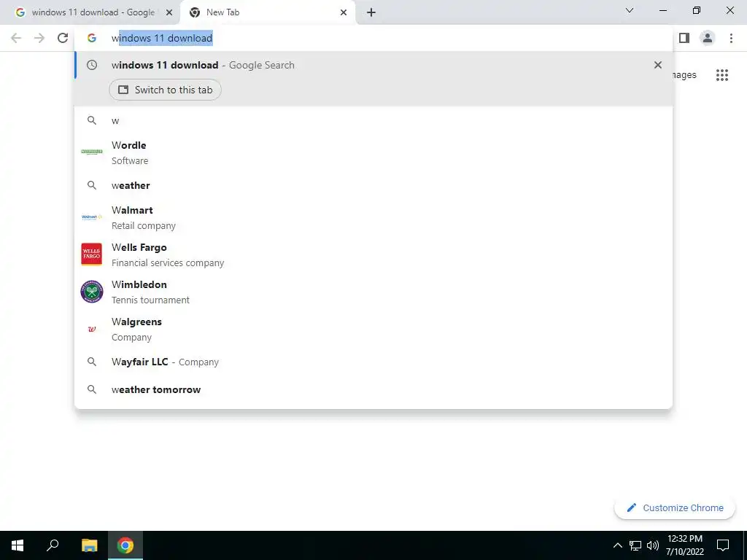747x560 pixels.
Task: Click the search icon next to weather
Action: tap(92, 185)
